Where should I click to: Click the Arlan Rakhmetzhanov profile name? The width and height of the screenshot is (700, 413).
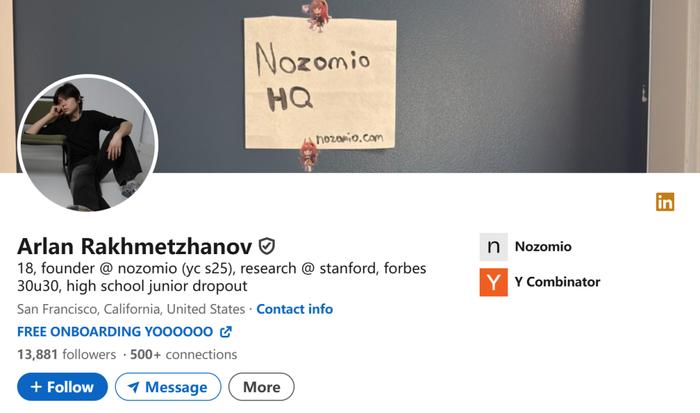tap(134, 246)
